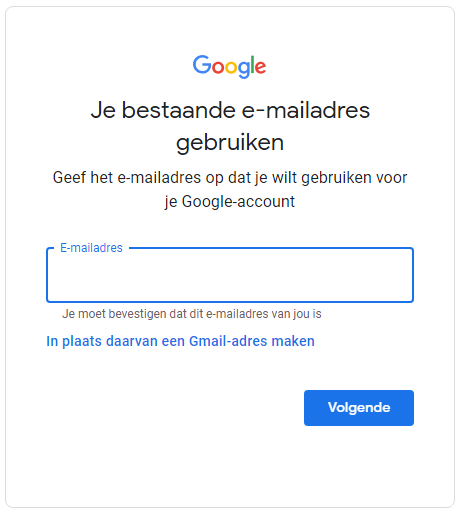Choose In plaats daarvan een Gmail-adres maken
The height and width of the screenshot is (515, 463).
180,341
